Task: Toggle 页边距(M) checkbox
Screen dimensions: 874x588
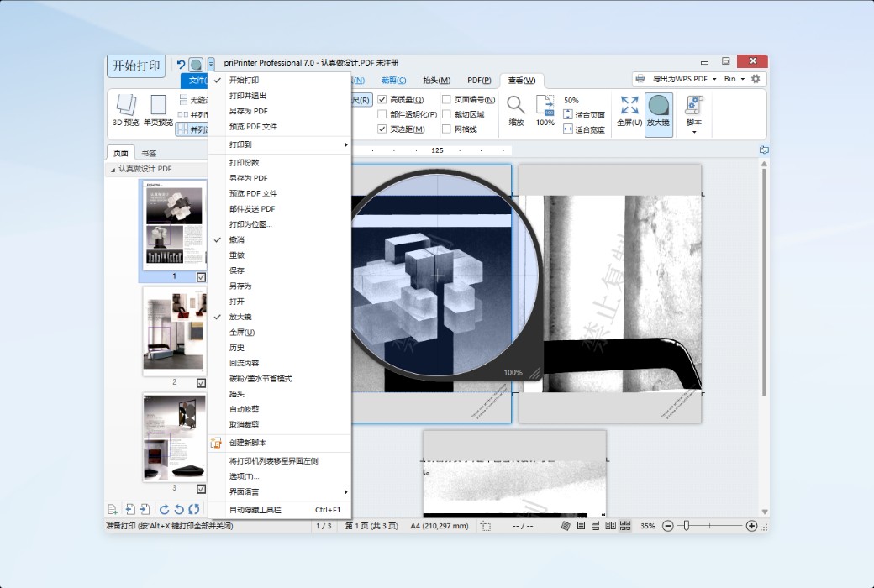Action: coord(382,129)
